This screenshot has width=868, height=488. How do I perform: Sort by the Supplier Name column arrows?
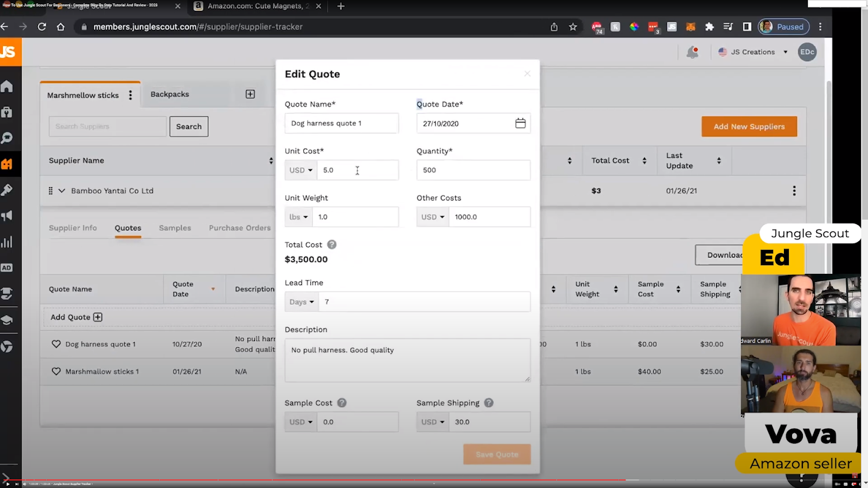pos(271,160)
